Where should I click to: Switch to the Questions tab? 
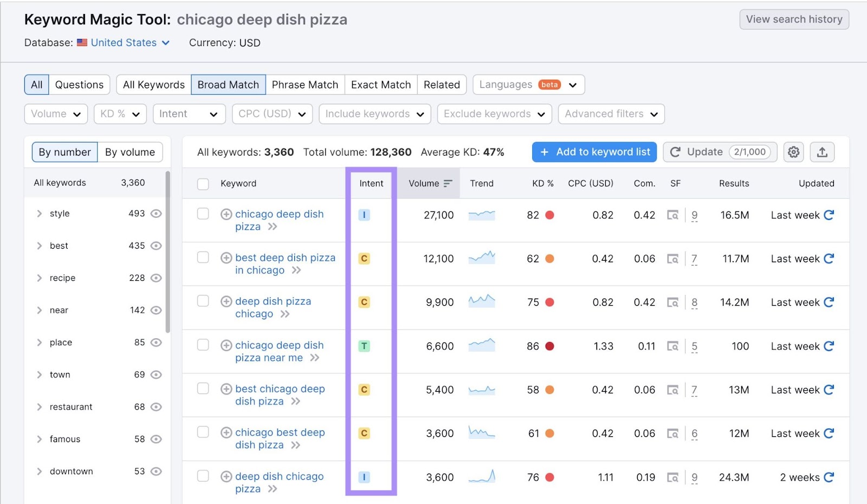pyautogui.click(x=79, y=85)
